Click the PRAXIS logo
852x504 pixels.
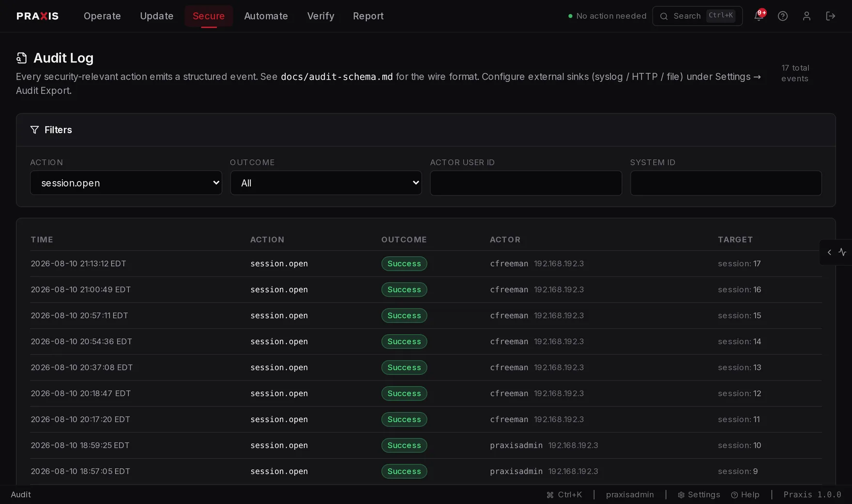coord(38,16)
